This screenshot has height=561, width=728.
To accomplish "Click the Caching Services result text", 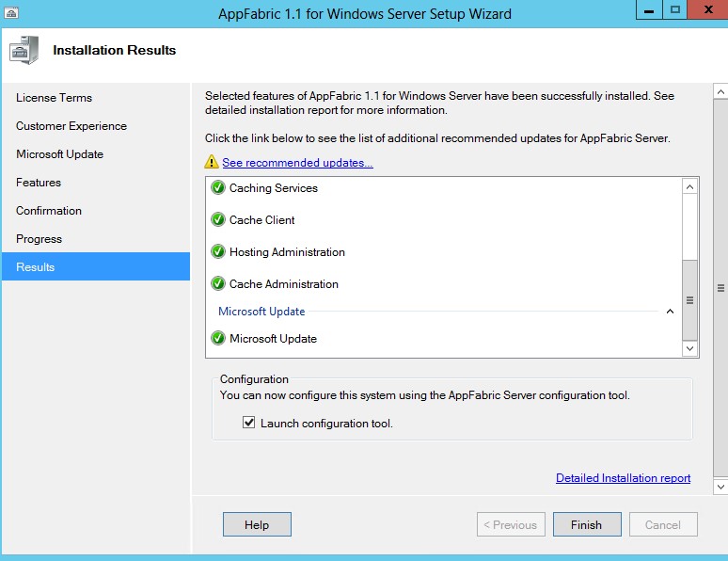I will (274, 188).
